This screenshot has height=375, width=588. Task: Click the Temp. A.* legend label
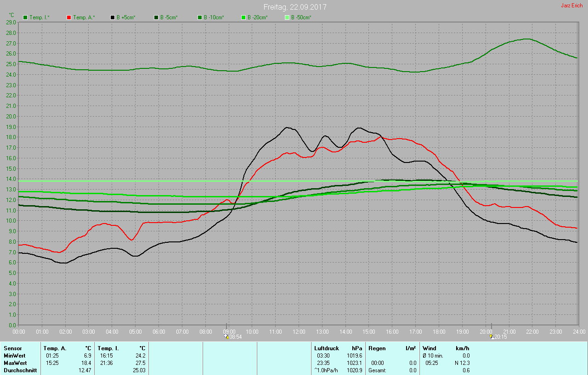coord(84,17)
